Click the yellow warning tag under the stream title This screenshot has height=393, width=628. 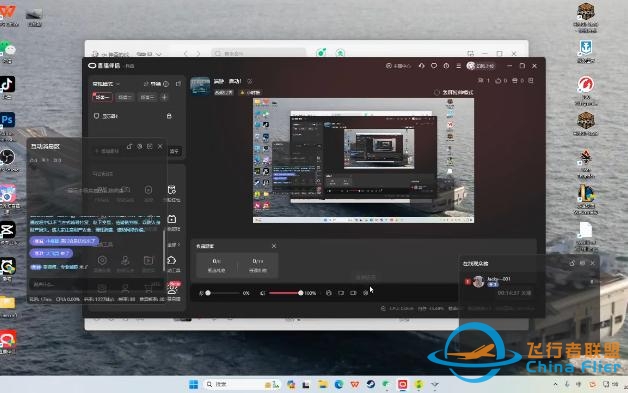point(250,93)
